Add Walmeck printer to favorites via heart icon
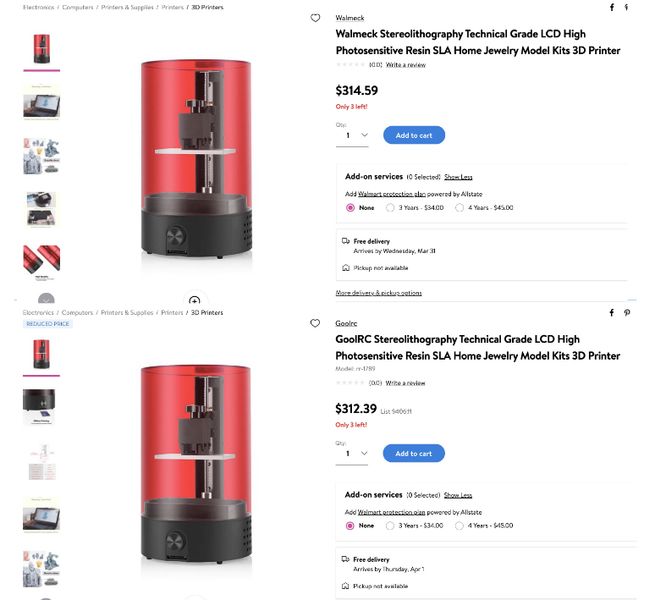Image resolution: width=666 pixels, height=600 pixels. click(x=315, y=18)
